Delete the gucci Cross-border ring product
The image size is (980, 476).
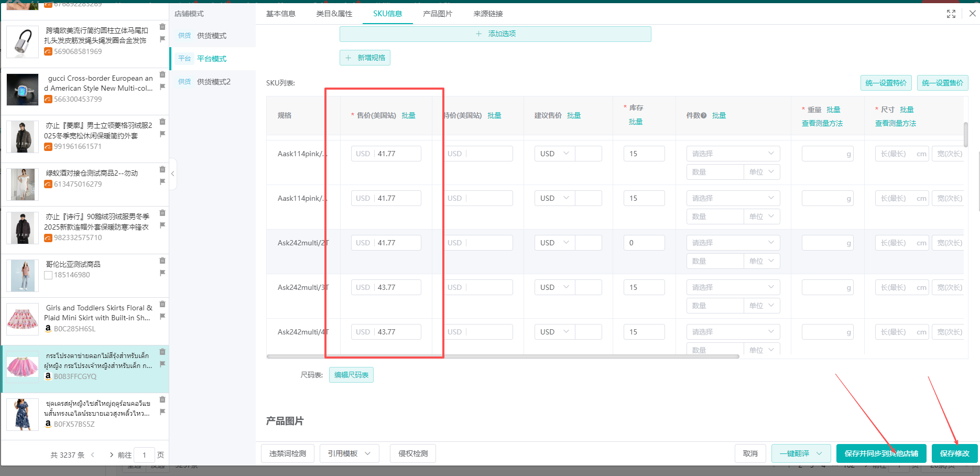pos(162,74)
